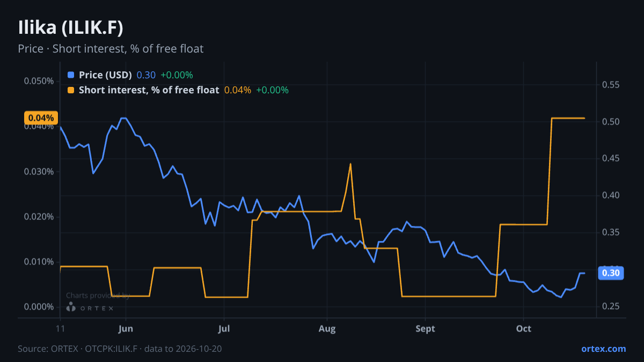
Task: Select the orange 0.04% axis value badge
Action: (40, 118)
